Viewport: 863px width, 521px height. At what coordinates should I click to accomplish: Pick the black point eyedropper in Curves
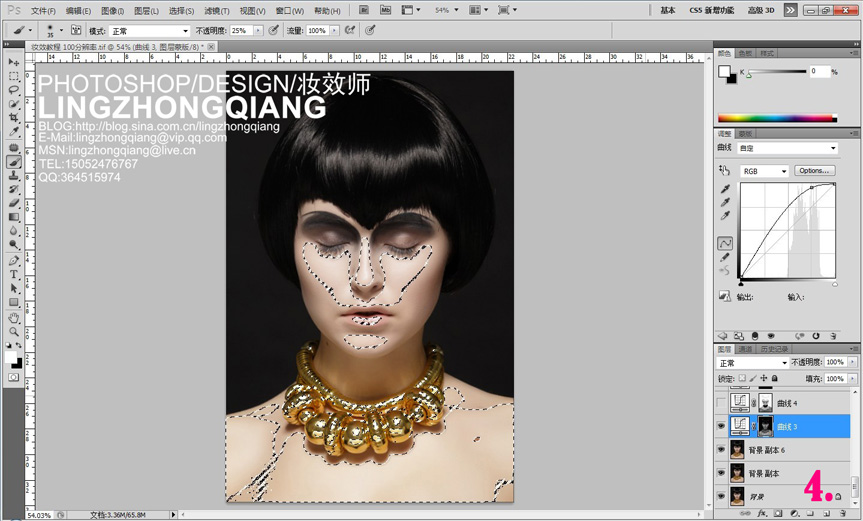(x=725, y=189)
